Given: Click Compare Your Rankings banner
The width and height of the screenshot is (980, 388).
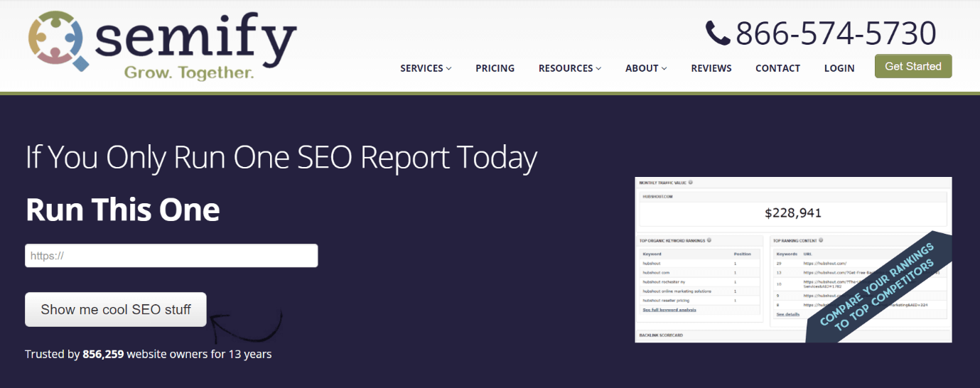Looking at the screenshot, I should point(879,286).
